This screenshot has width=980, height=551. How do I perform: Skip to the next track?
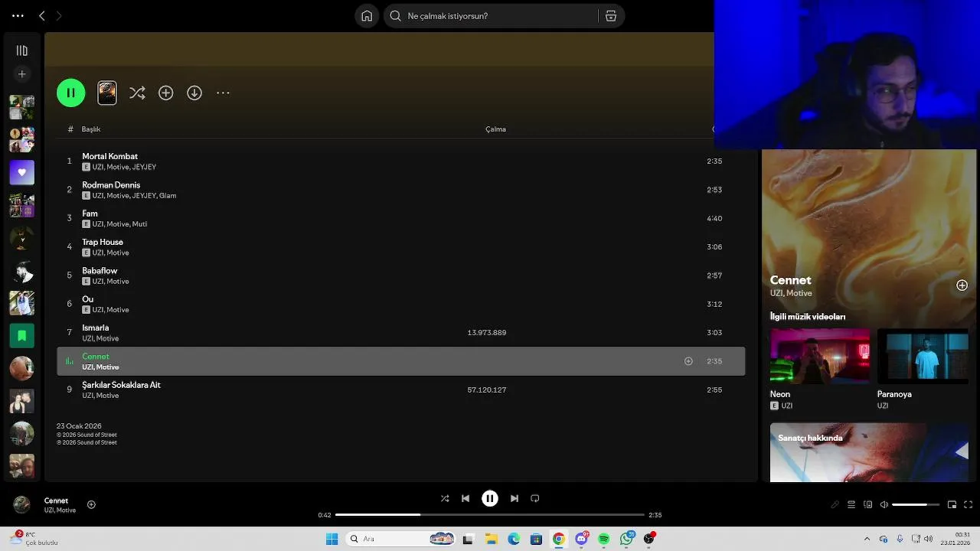(514, 498)
